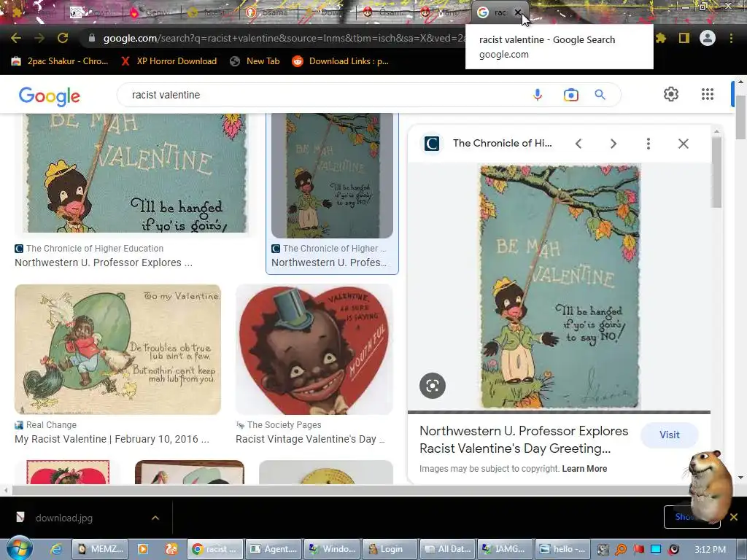Image resolution: width=747 pixels, height=560 pixels.
Task: Switch to IAMG taskbar window
Action: pos(506,549)
